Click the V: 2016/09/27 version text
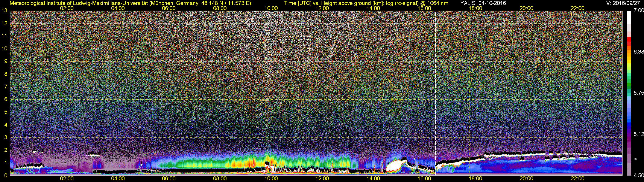This screenshot has width=644, height=182. tap(622, 3)
